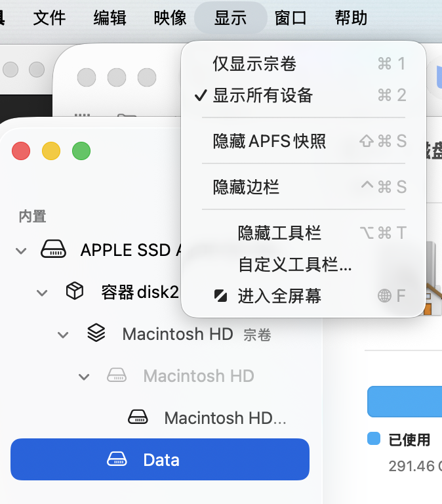Click the Data volume disk icon
The height and width of the screenshot is (504, 442).
pos(117,459)
